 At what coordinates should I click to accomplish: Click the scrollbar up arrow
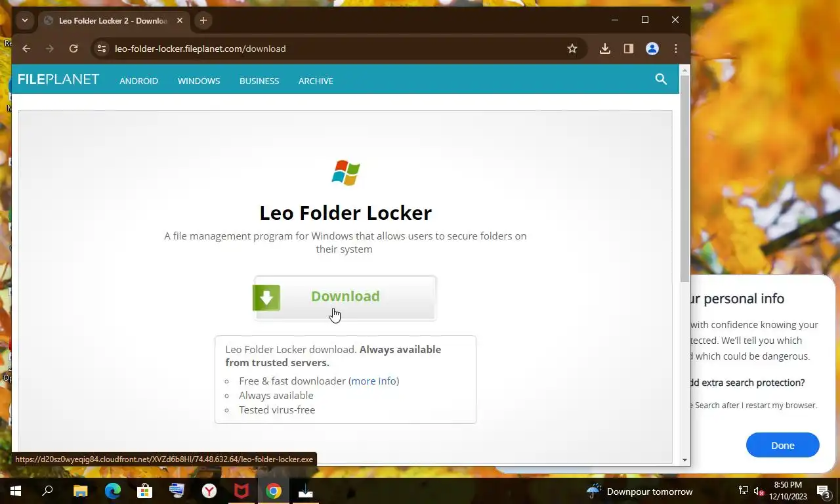click(x=684, y=69)
